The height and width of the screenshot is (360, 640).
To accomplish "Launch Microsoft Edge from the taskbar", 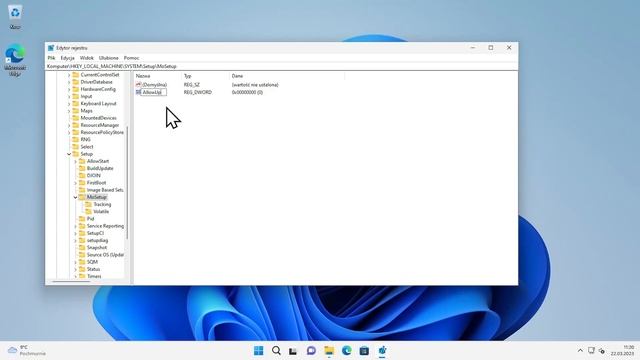I will click(x=347, y=351).
